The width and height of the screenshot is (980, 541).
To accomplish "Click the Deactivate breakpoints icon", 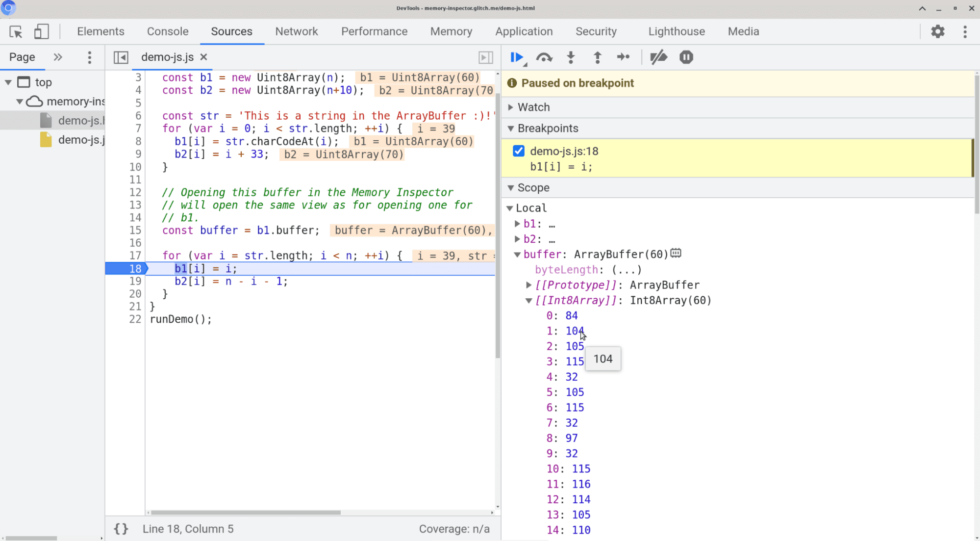I will click(x=658, y=57).
